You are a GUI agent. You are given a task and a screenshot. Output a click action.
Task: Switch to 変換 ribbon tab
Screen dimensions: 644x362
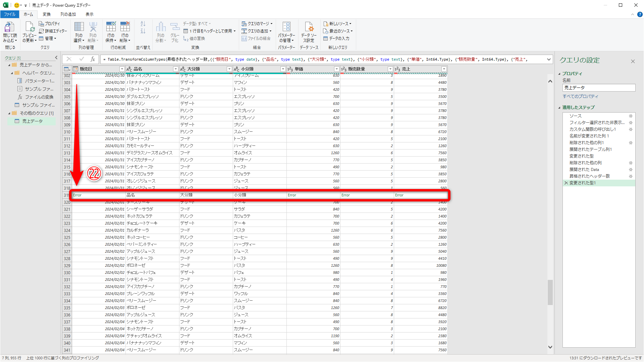coord(47,14)
